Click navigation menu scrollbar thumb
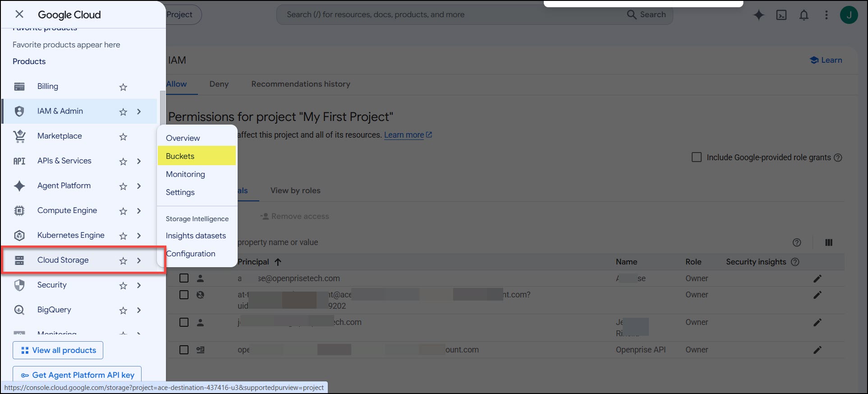The height and width of the screenshot is (394, 868). coord(162,108)
